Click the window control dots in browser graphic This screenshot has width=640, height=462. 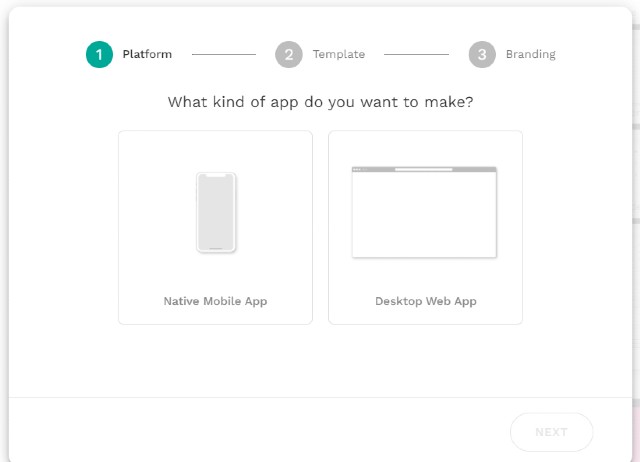coord(357,169)
